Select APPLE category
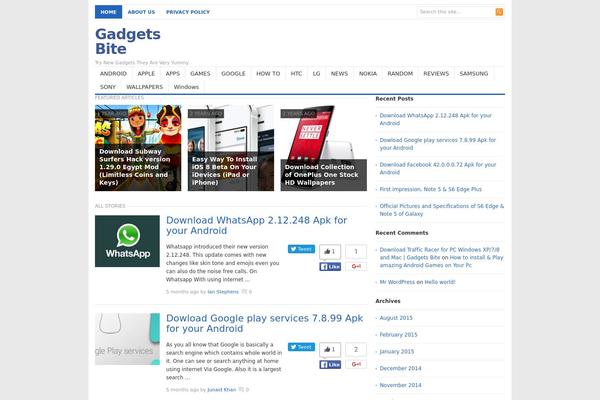600x400 pixels. click(x=146, y=73)
